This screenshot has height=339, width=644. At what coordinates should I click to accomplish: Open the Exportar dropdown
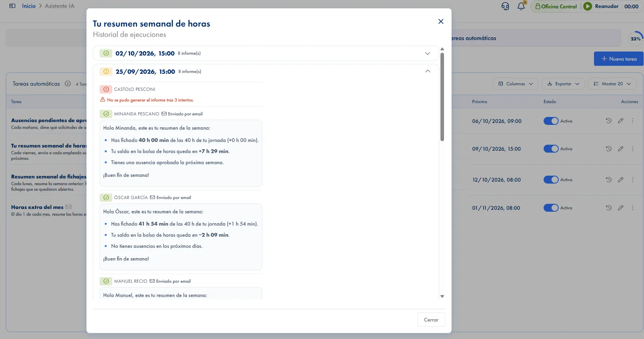(x=563, y=84)
